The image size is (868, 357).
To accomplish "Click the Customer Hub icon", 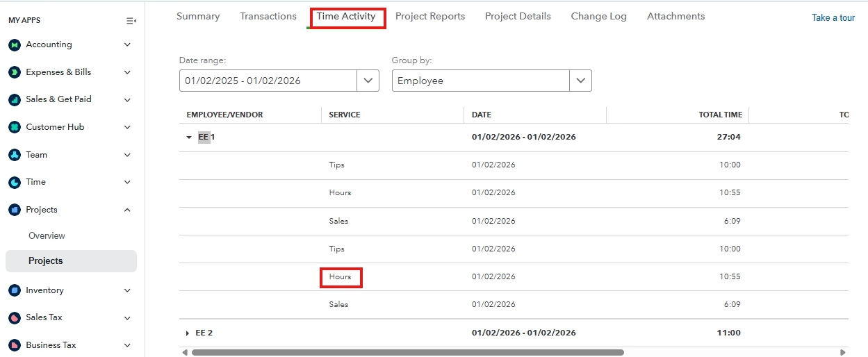I will pyautogui.click(x=15, y=127).
